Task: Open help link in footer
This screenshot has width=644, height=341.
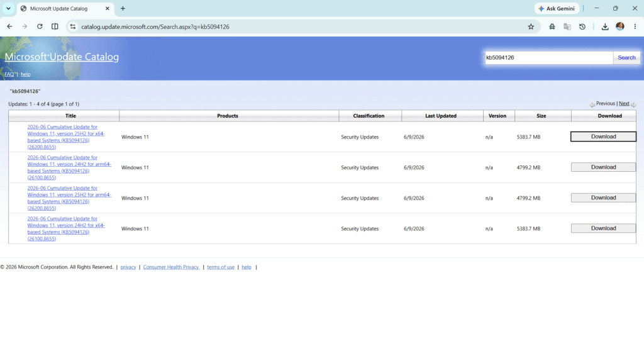Action: pyautogui.click(x=247, y=267)
